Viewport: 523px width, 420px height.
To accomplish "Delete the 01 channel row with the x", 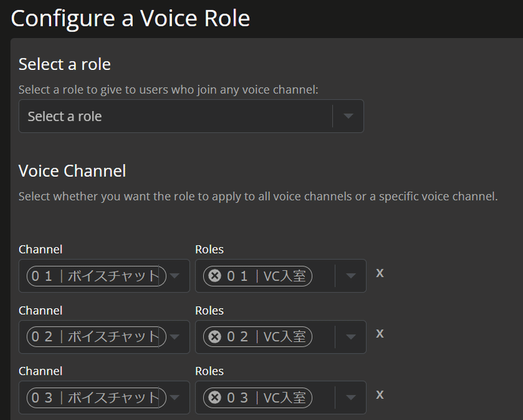I will pos(380,273).
